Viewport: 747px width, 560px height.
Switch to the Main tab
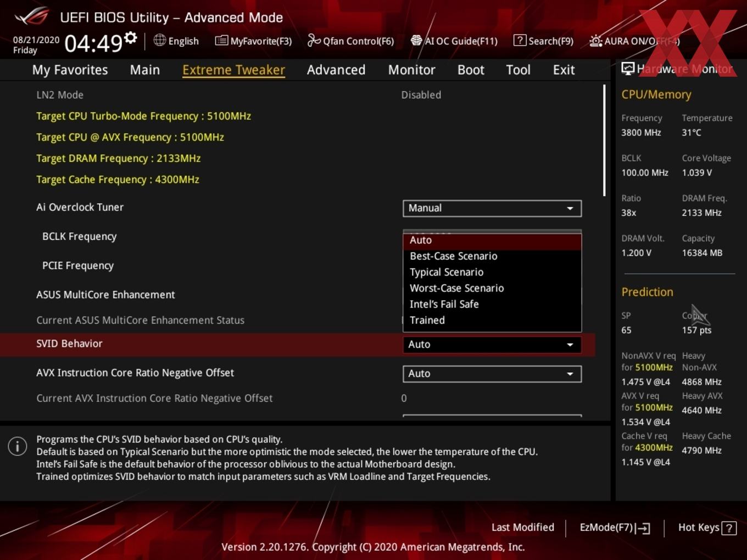[145, 70]
